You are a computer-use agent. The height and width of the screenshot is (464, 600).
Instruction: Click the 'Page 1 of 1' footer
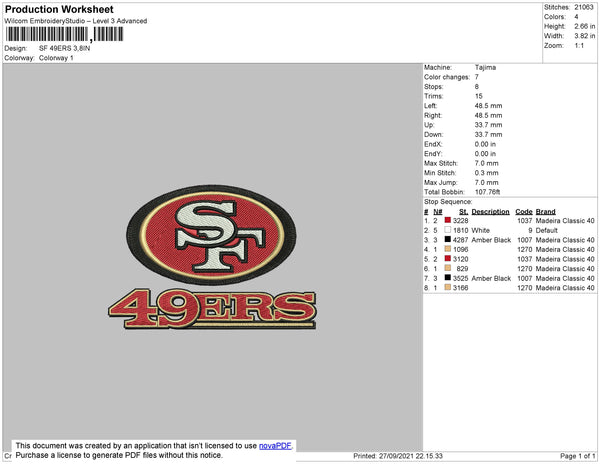(578, 456)
